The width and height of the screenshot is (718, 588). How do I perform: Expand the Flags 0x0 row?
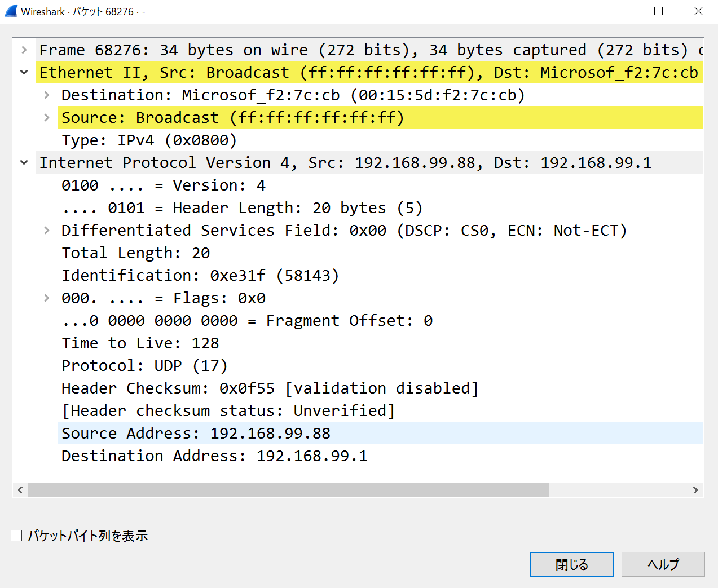(47, 298)
